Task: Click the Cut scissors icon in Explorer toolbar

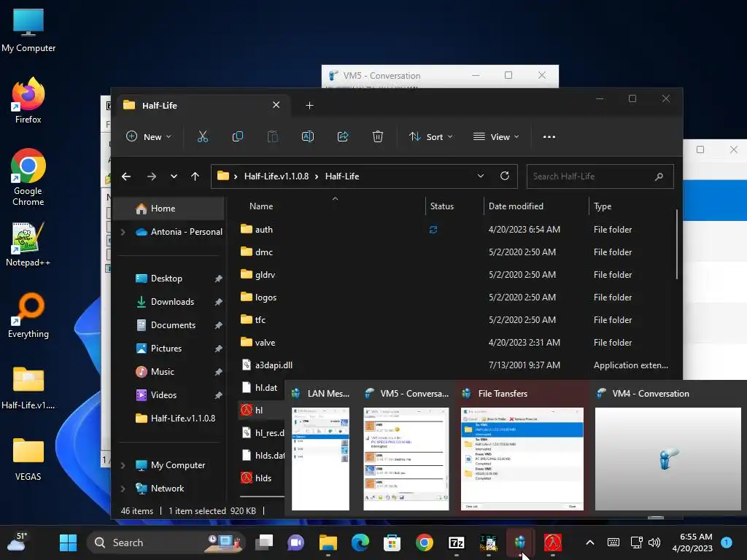Action: pyautogui.click(x=203, y=136)
